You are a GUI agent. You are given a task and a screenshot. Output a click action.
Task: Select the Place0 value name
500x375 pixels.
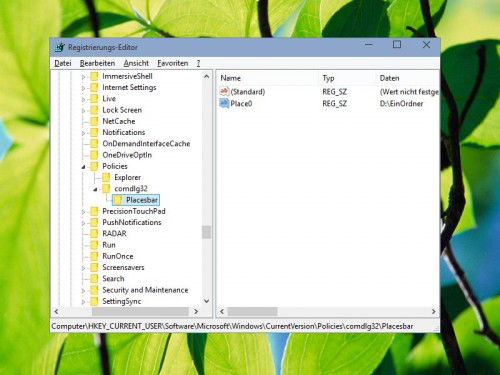[241, 104]
